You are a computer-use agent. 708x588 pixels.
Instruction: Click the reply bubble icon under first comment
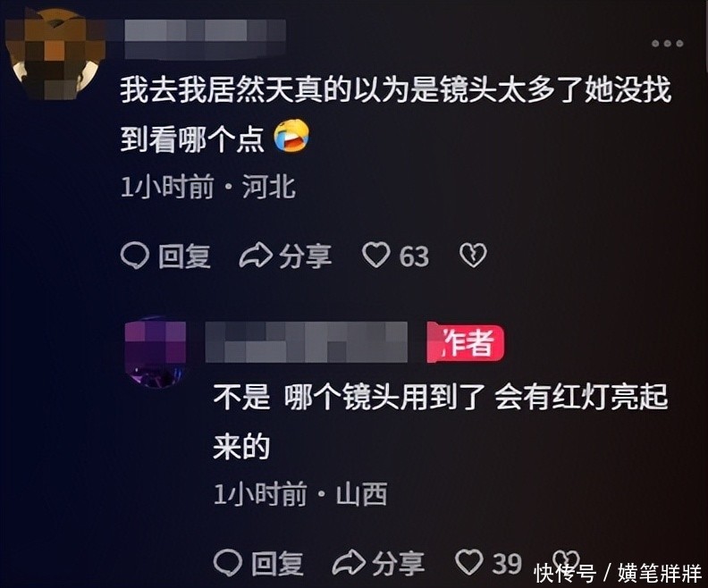click(x=135, y=256)
